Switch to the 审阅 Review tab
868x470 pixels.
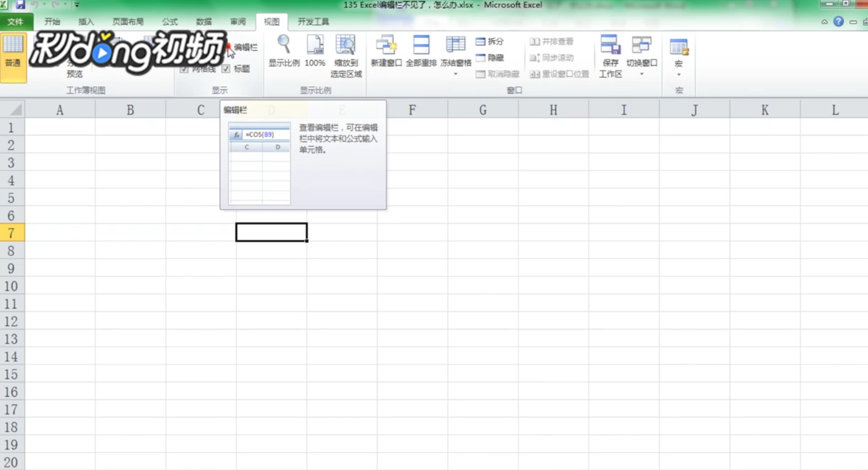coord(238,22)
